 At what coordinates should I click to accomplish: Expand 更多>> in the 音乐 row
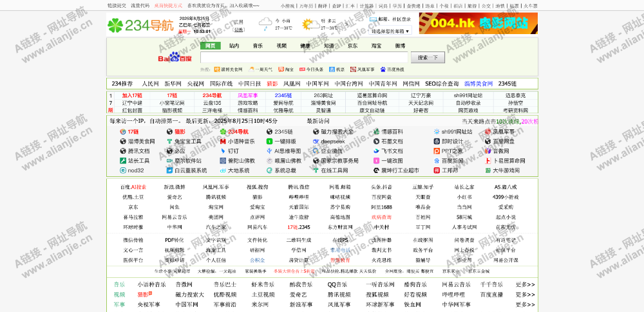(x=526, y=284)
